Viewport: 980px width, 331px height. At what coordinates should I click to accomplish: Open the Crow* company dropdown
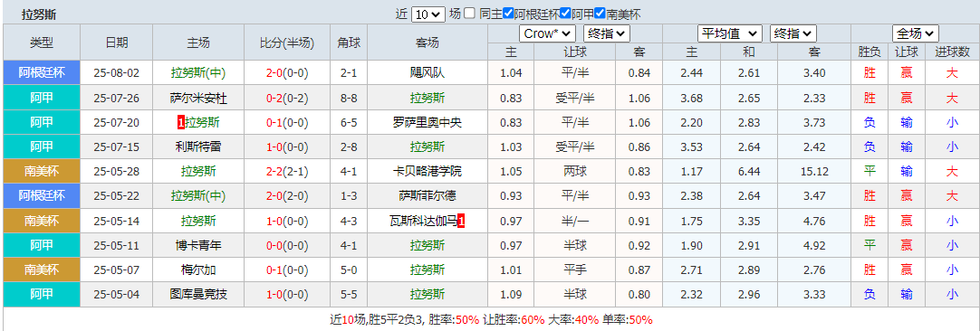pyautogui.click(x=547, y=33)
